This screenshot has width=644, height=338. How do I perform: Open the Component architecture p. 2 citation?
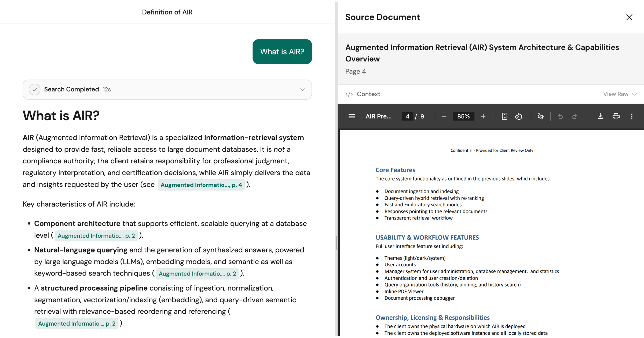(x=96, y=236)
